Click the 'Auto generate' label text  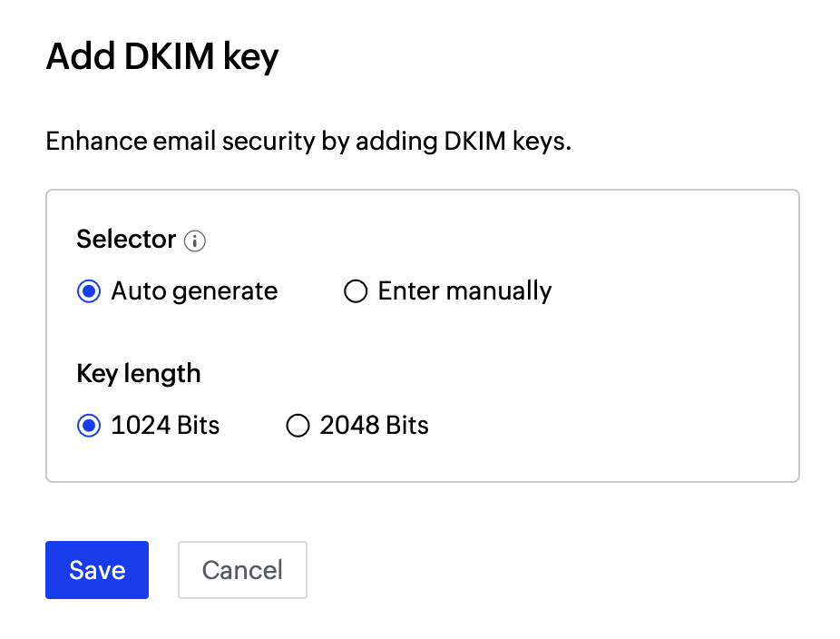[x=194, y=291]
